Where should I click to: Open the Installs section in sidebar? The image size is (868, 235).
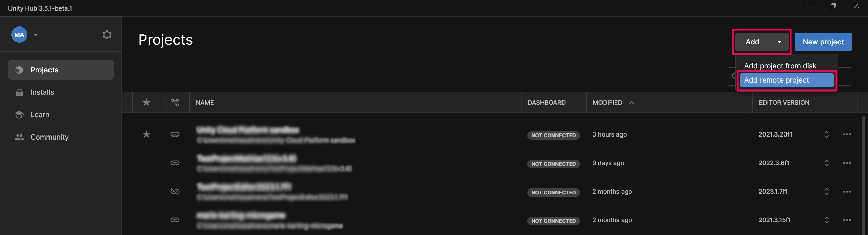click(42, 92)
